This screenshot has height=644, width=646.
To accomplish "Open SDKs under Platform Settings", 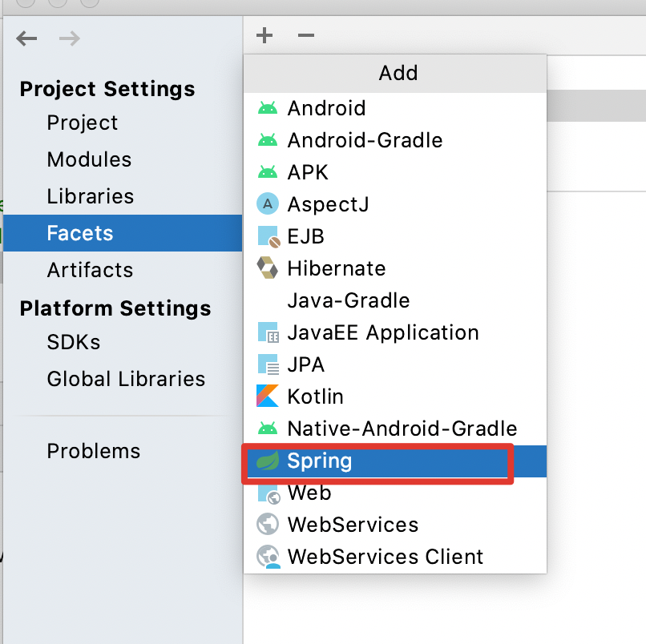I will tap(73, 342).
